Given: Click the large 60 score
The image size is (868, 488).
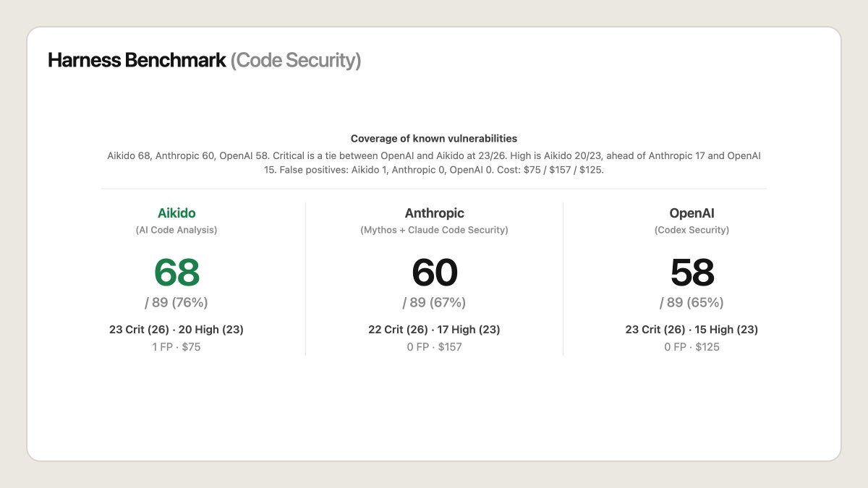Looking at the screenshot, I should [434, 273].
